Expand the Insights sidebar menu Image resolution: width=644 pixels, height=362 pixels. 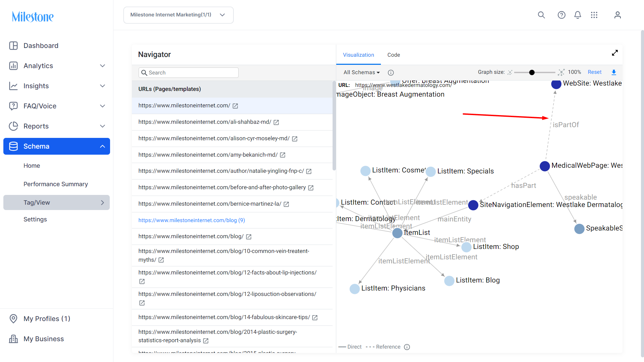tap(103, 86)
